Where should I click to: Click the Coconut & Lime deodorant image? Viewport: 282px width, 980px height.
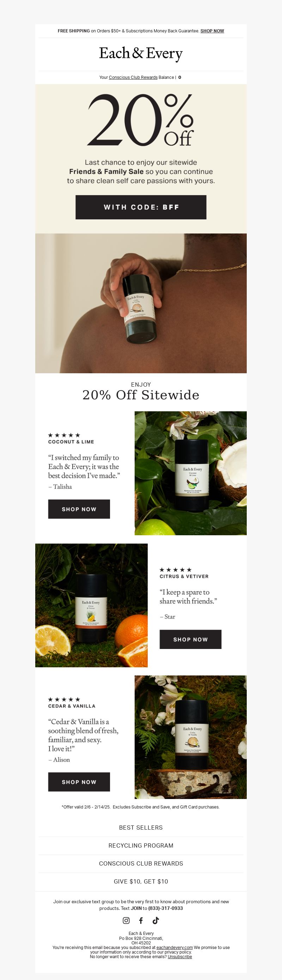pos(191,473)
